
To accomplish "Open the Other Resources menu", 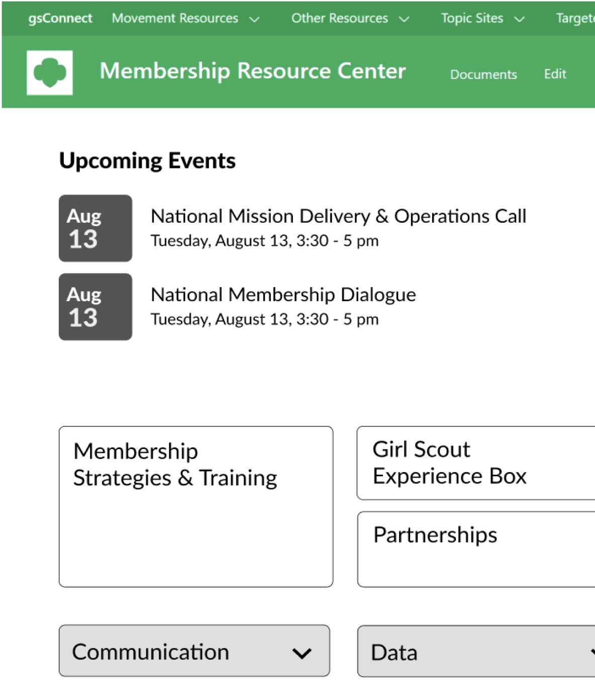I will point(350,19).
